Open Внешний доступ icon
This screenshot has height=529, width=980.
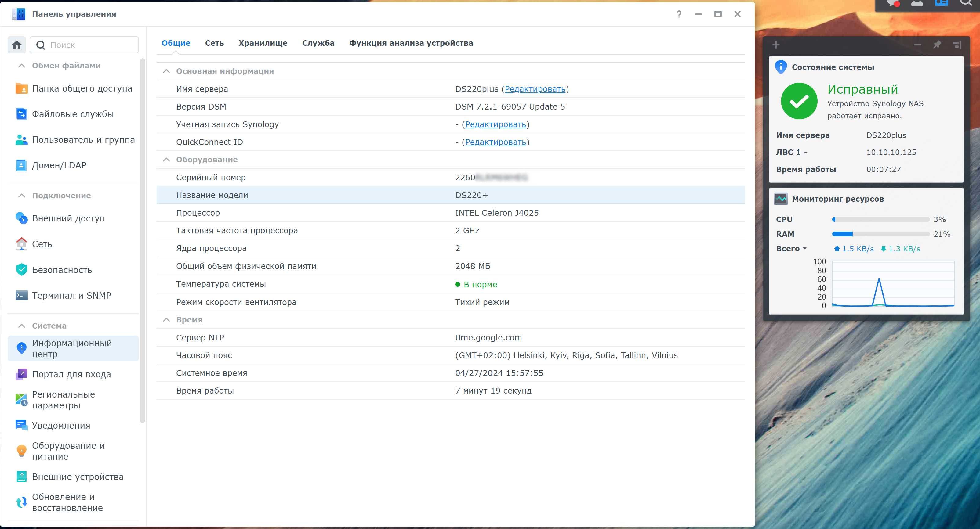[x=21, y=218]
